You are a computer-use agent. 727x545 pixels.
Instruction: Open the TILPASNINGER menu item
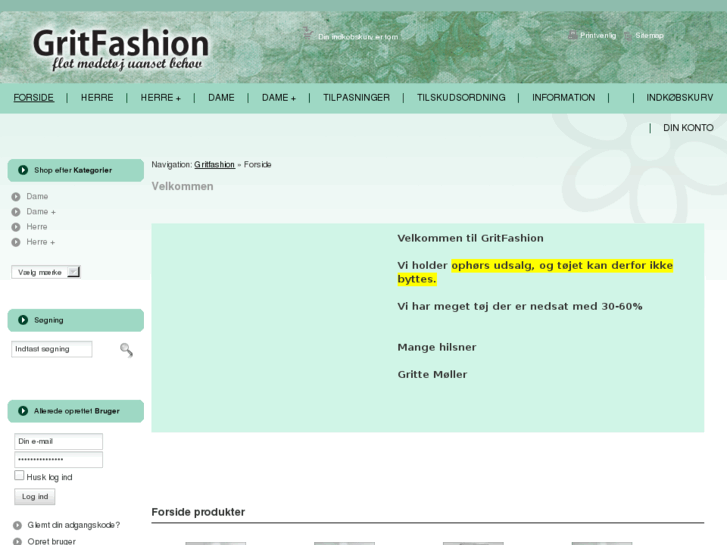point(357,98)
